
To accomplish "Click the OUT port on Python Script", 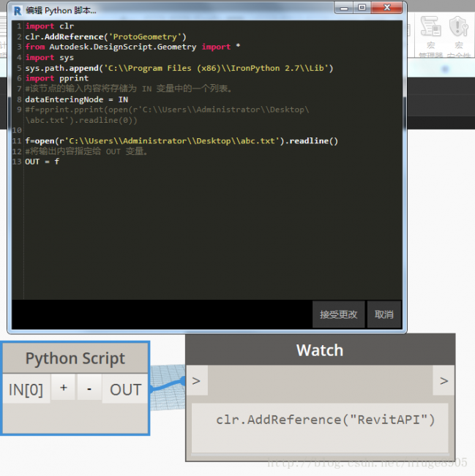I will (x=125, y=390).
